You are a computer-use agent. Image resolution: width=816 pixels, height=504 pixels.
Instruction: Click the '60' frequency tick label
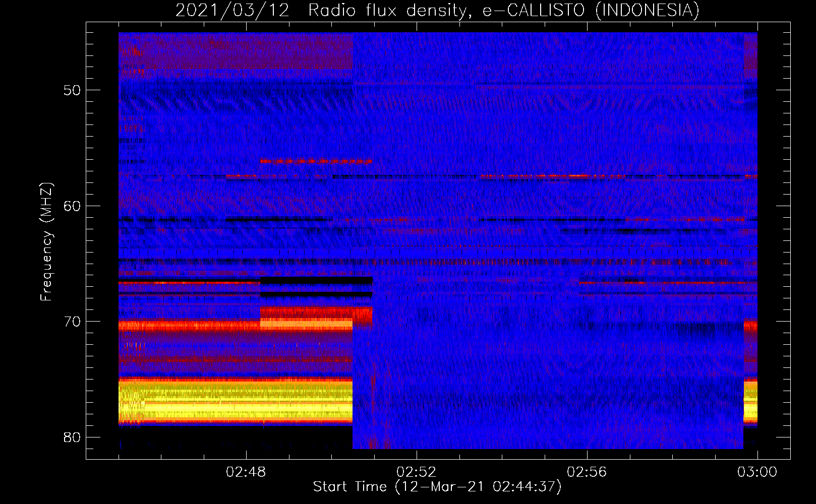(72, 206)
